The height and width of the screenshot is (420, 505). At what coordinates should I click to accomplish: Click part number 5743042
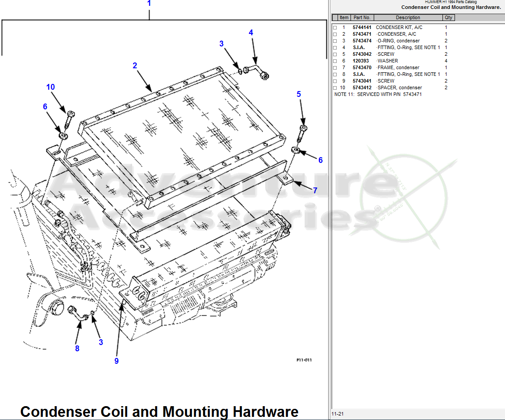click(362, 54)
